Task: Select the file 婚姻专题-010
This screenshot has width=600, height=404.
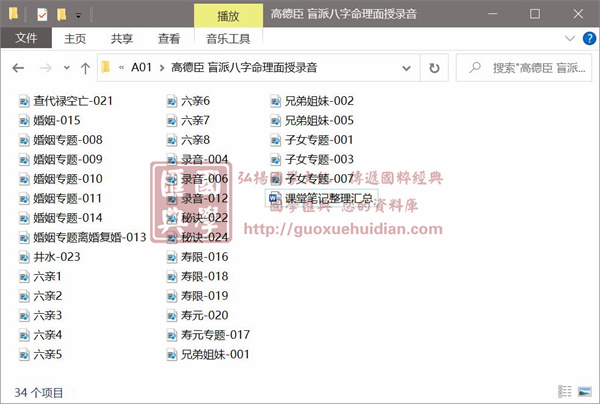Action: (x=61, y=179)
